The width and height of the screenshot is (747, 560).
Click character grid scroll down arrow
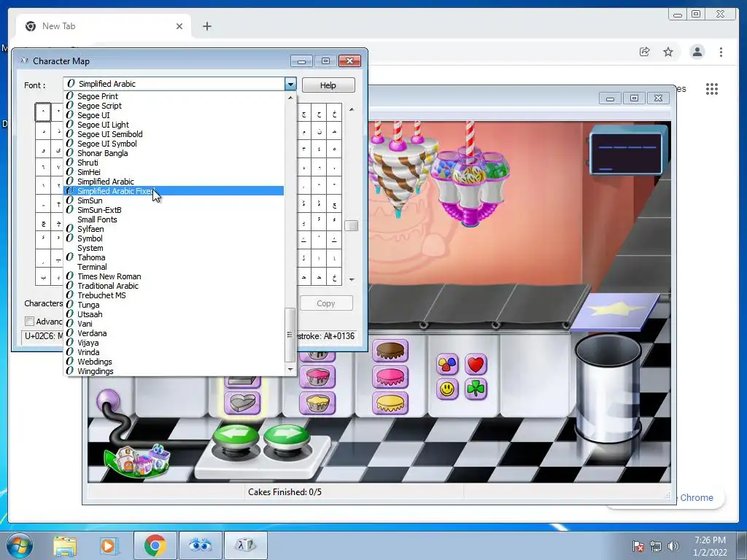(x=352, y=279)
